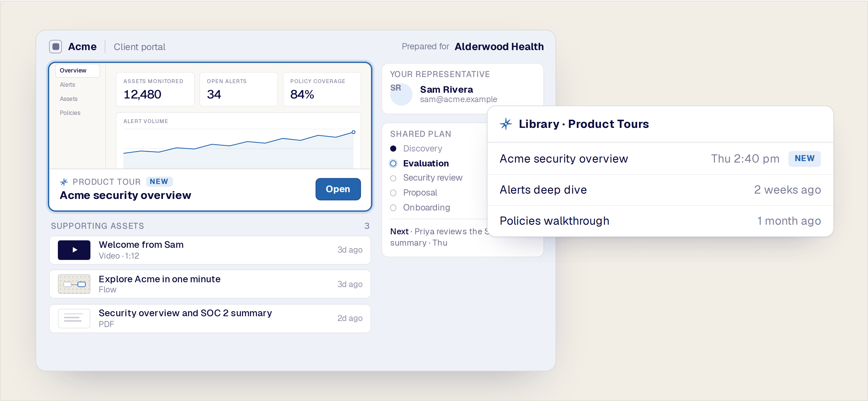Image resolution: width=868 pixels, height=401 pixels.
Task: Click the SUPPORTING ASSETS heading
Action: coord(97,226)
